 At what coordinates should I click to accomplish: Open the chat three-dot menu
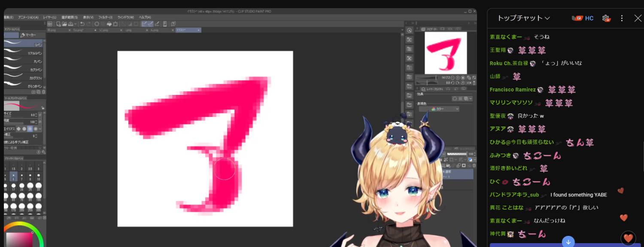[x=622, y=18]
